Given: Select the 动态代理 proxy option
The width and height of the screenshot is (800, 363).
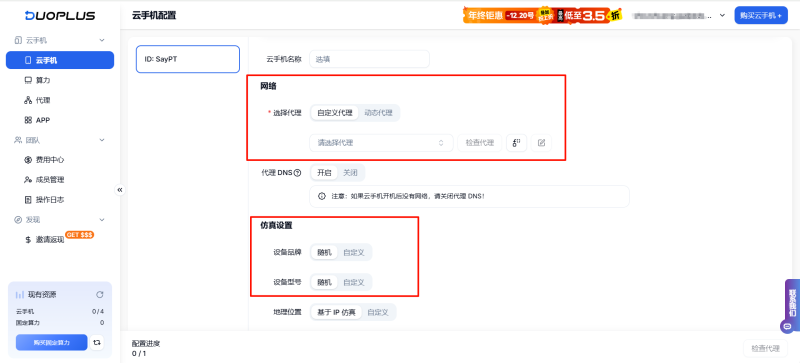Looking at the screenshot, I should pos(379,113).
